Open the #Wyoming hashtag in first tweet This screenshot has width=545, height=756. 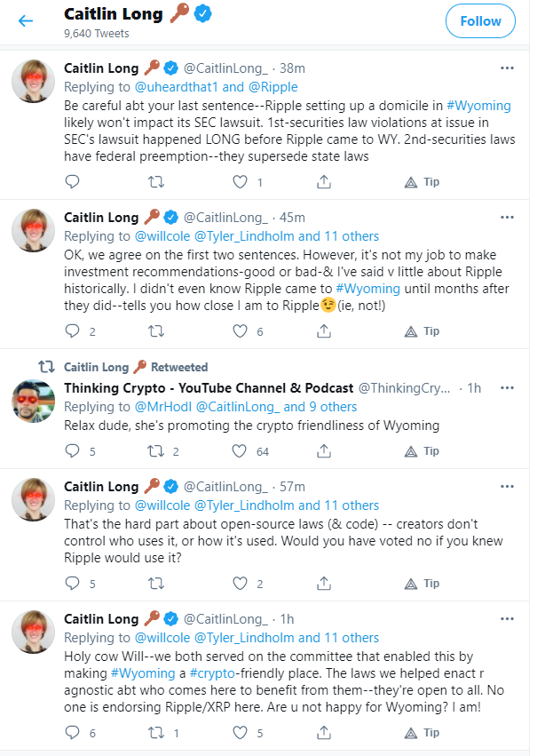(x=478, y=106)
